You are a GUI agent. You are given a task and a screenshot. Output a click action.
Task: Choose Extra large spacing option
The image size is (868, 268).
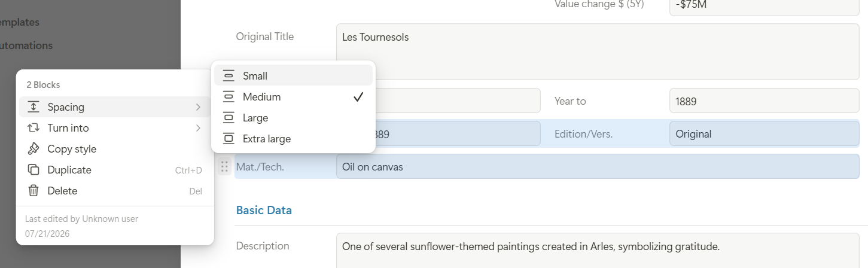(x=293, y=139)
